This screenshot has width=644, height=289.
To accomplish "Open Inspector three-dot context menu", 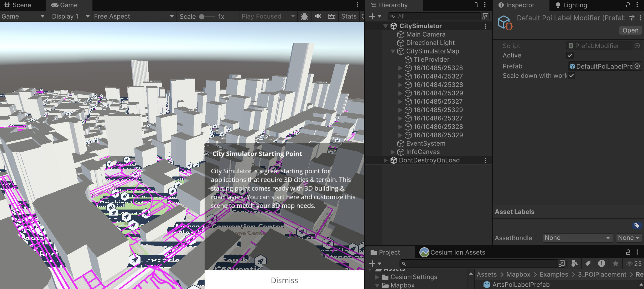I will coord(637,5).
